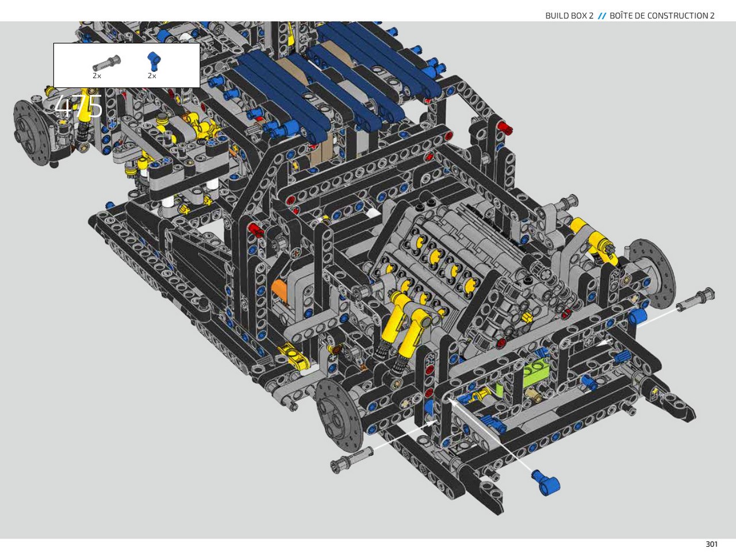Click the step number 475
This screenshot has height=560, width=736.
[78, 107]
